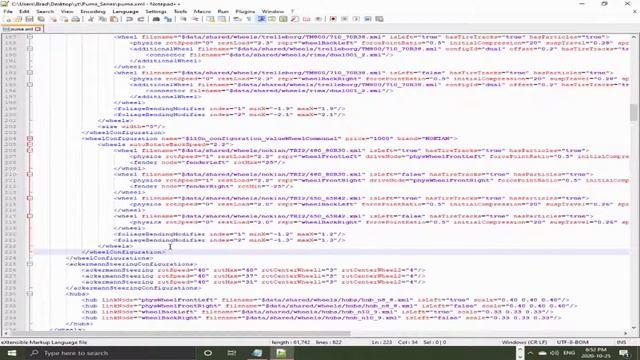
Task: Click the Zoom Out toolbar icon
Action: [x=195, y=19]
